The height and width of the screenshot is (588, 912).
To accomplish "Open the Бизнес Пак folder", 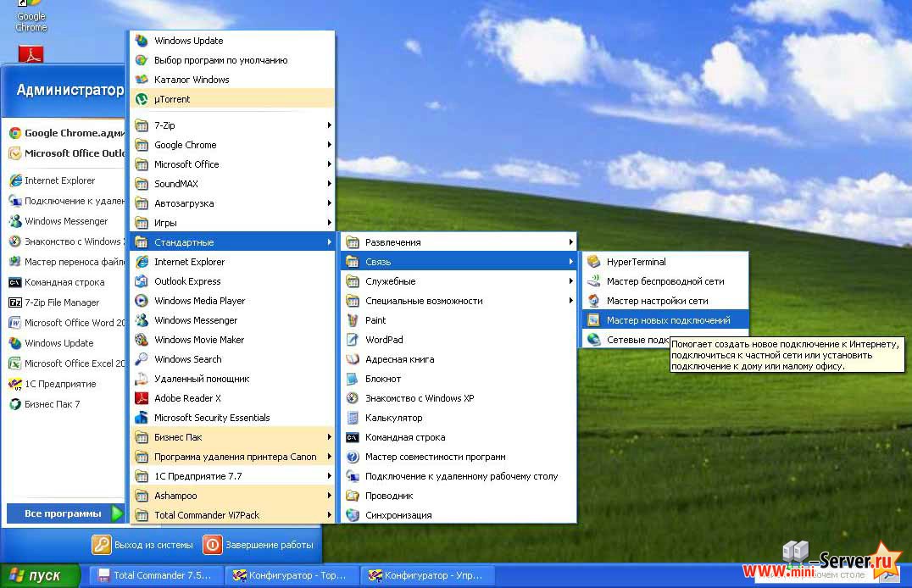I will 232,437.
